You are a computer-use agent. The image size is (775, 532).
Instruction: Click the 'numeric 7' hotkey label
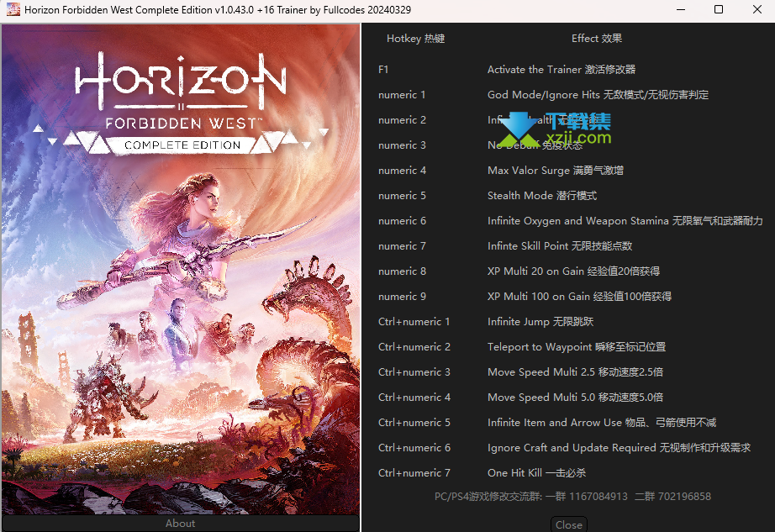pos(402,246)
